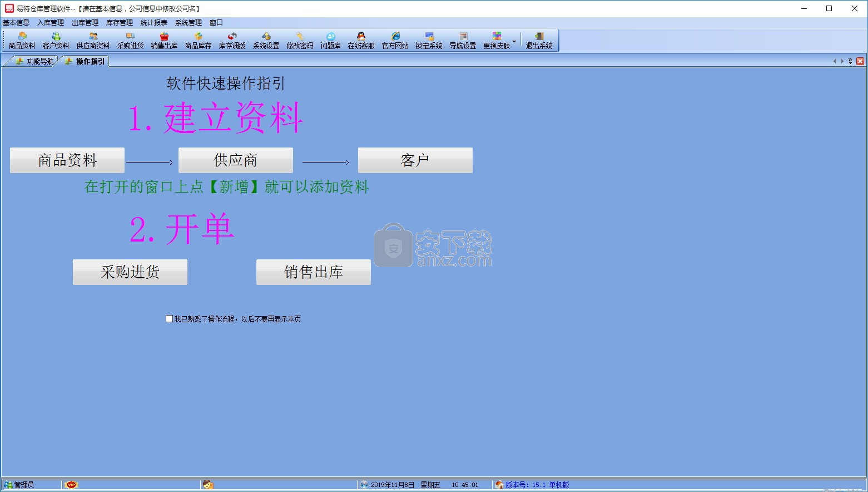Visit 官方网站 toolbar icon
Screen dimensions: 868x492
click(395, 41)
